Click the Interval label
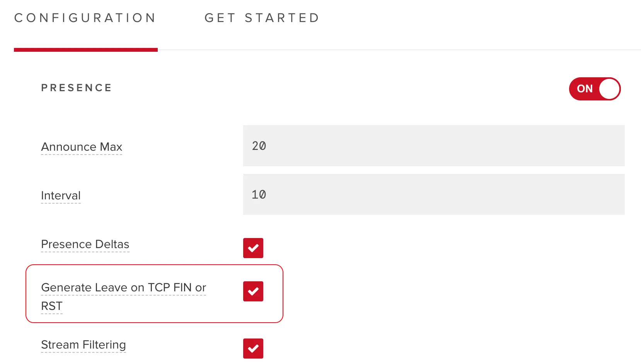 tap(61, 196)
